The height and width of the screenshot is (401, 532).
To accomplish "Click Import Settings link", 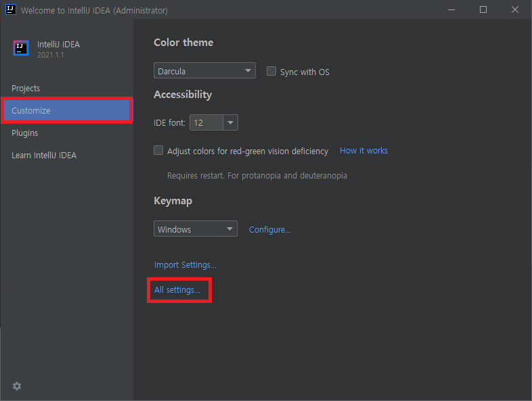I will pyautogui.click(x=185, y=264).
